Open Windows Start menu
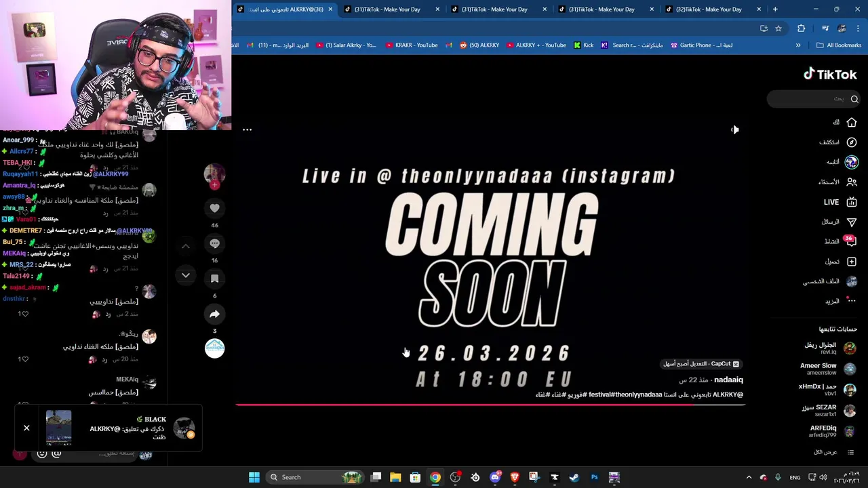The image size is (868, 488). tap(254, 477)
